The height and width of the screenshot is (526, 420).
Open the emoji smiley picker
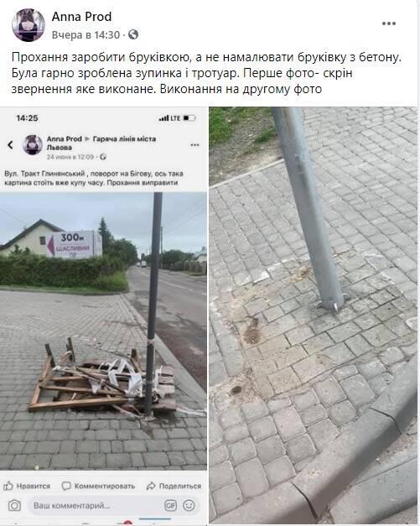[x=189, y=505]
